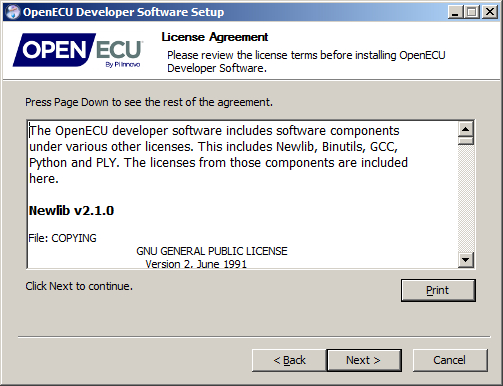Go back with the < Back button
This screenshot has height=386, width=503.
point(289,360)
